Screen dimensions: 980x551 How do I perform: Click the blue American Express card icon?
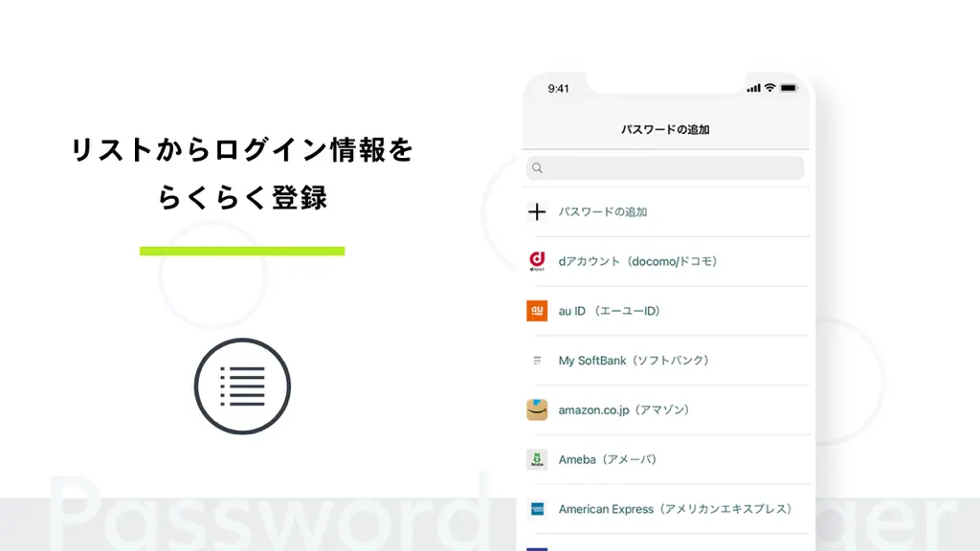pos(537,509)
